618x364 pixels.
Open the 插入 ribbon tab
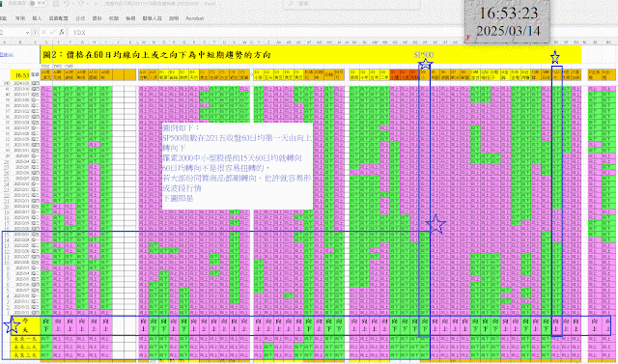click(37, 18)
